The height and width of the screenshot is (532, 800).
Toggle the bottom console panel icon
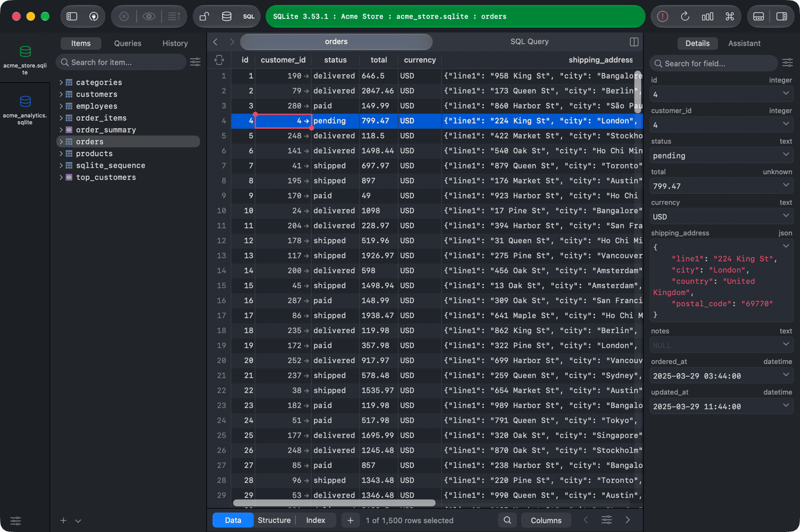(758, 16)
